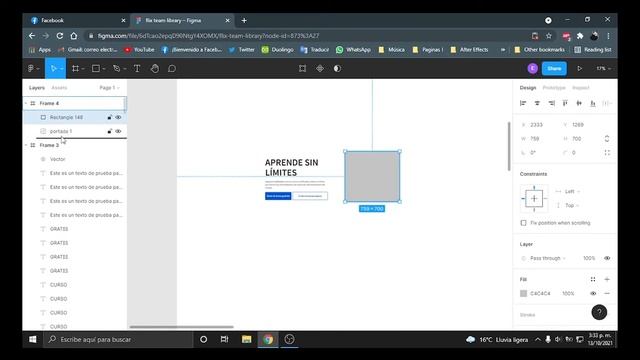Collapse the Frame 3 layer
This screenshot has width=640, height=360.
[26, 145]
